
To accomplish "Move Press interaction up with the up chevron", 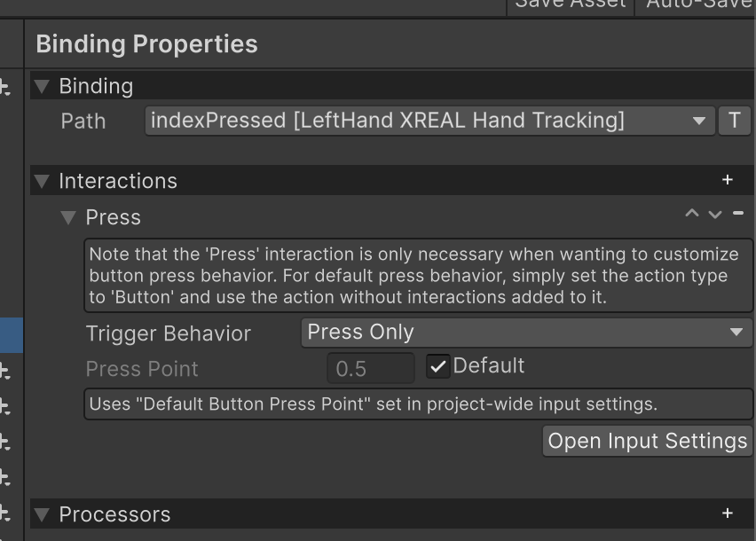I will [692, 213].
